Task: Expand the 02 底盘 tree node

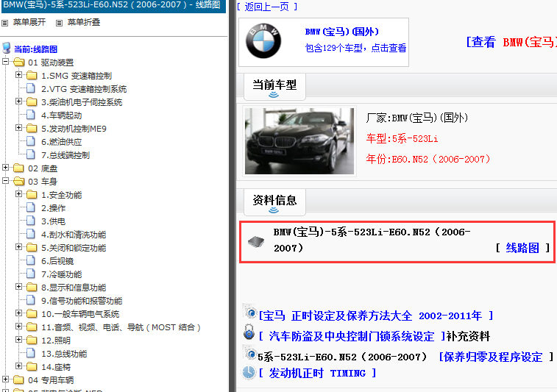Action: point(5,167)
